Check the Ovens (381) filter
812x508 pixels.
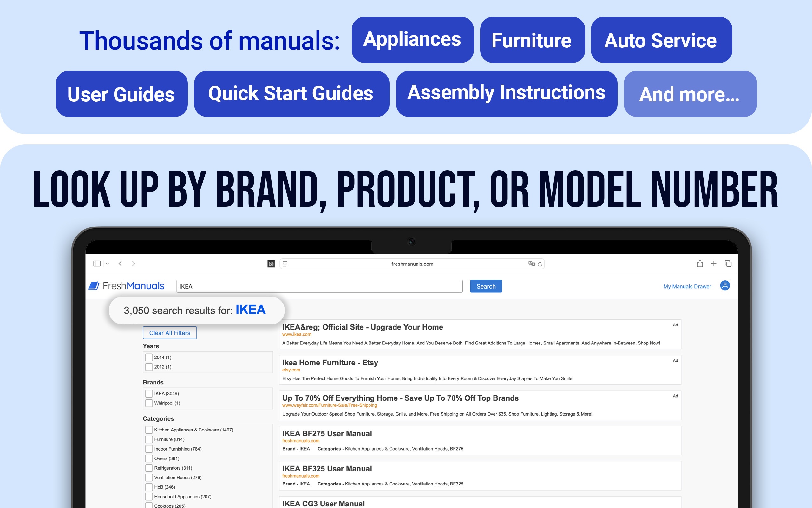(149, 458)
